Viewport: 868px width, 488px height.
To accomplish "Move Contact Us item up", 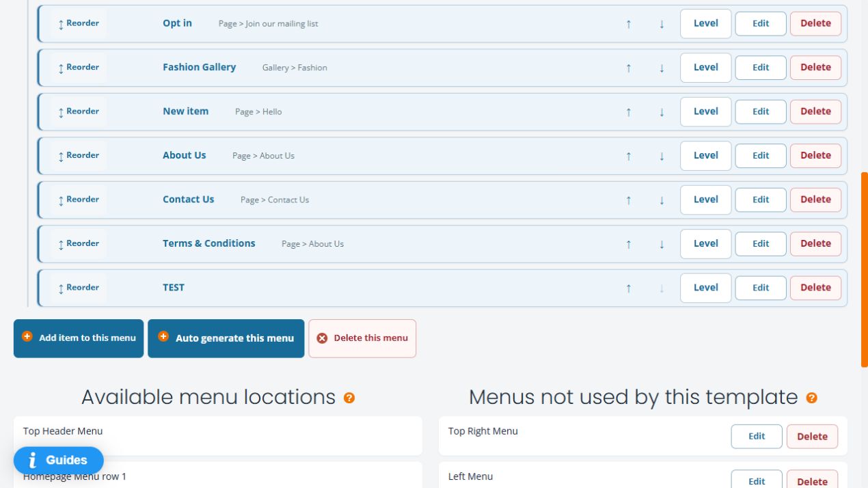I will point(629,200).
